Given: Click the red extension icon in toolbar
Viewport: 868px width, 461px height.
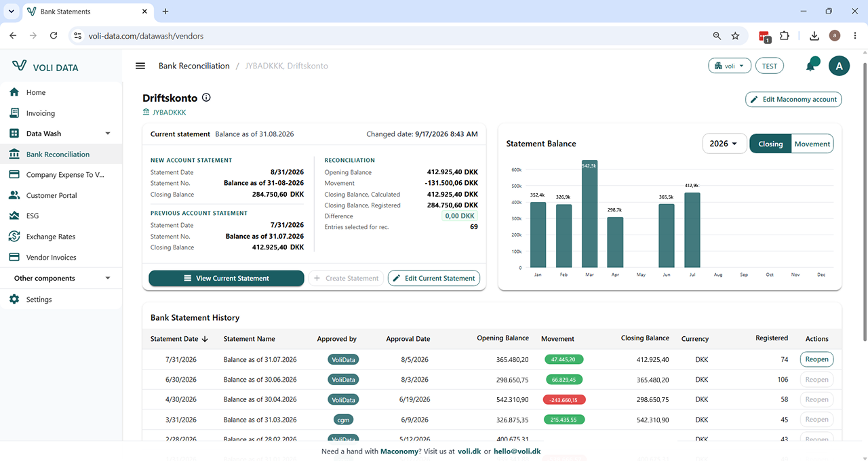Looking at the screenshot, I should pos(764,37).
